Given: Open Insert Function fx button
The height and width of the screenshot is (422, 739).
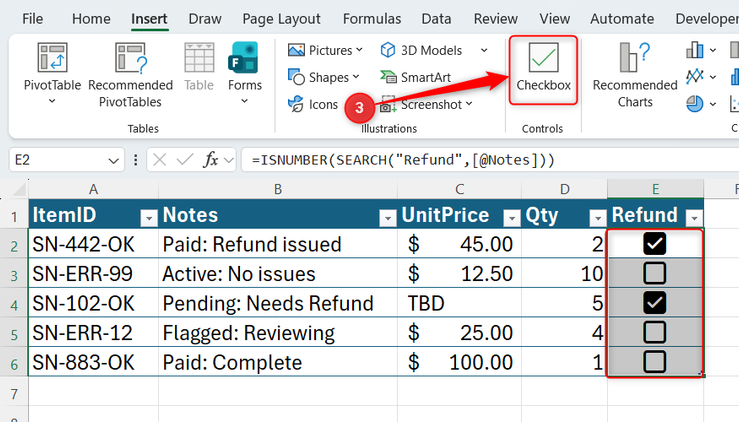Looking at the screenshot, I should click(211, 160).
